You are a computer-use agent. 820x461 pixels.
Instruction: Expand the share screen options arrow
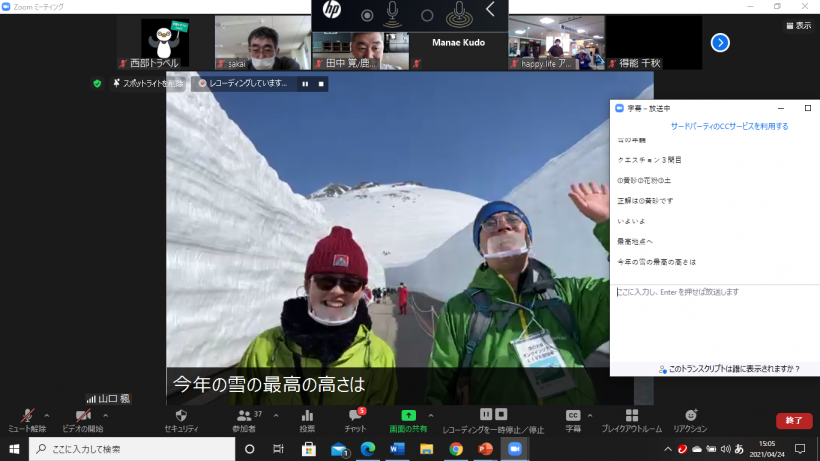[430, 415]
